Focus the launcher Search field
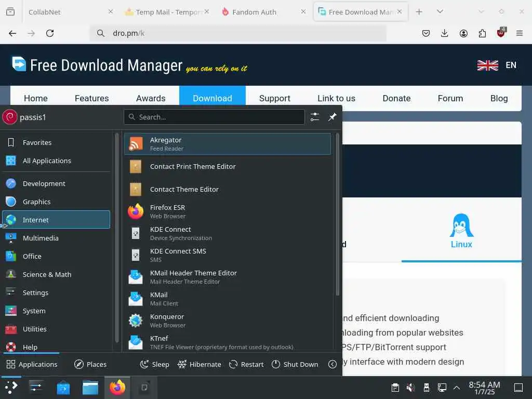The height and width of the screenshot is (399, 532). [x=215, y=117]
